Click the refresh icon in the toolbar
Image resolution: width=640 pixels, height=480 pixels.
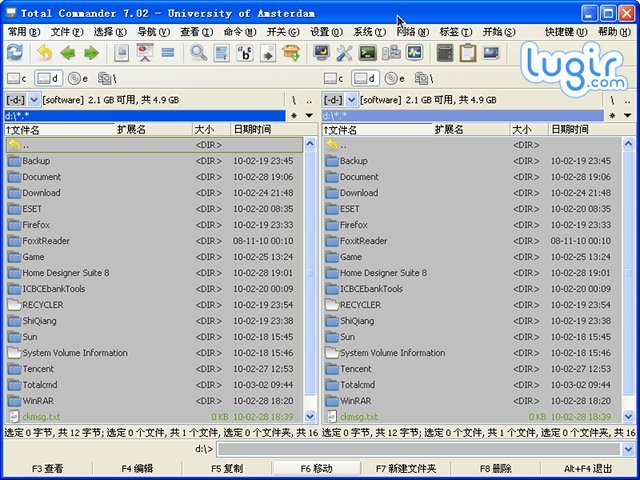coord(15,53)
